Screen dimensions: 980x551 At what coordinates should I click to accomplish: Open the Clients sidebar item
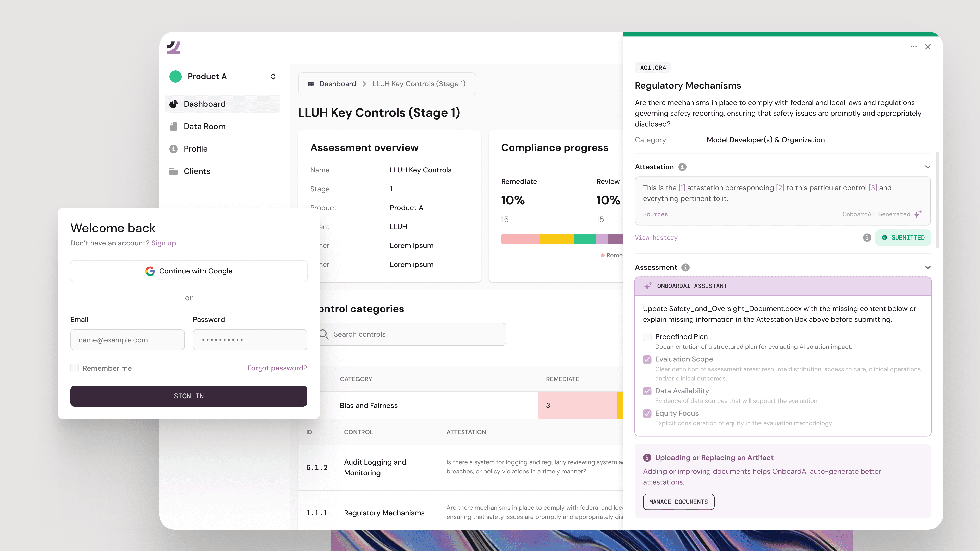[197, 171]
